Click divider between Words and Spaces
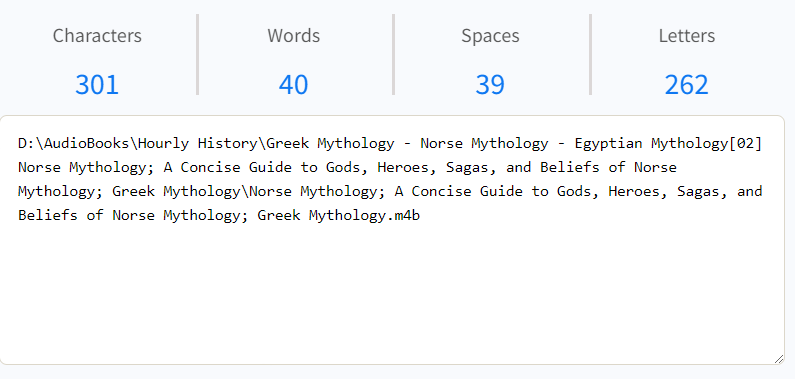 click(393, 55)
